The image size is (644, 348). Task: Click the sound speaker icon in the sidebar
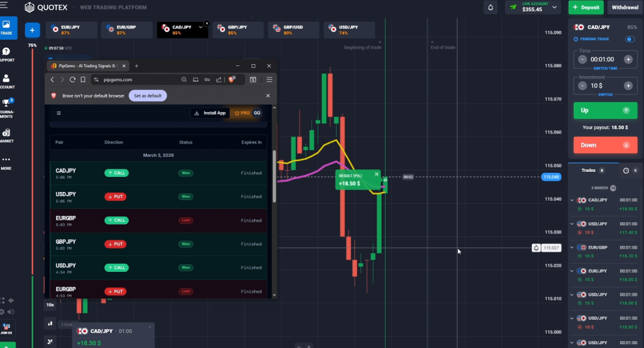(x=11, y=312)
